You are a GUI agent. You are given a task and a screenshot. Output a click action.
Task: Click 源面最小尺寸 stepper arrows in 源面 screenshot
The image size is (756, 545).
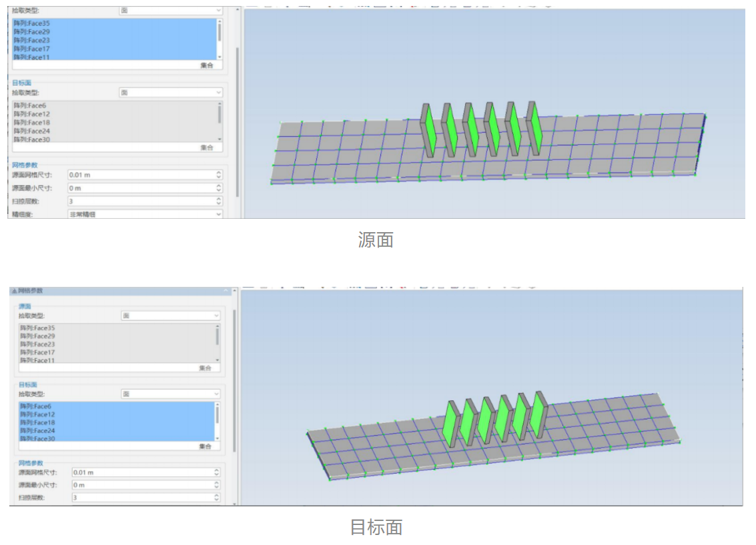pos(218,188)
